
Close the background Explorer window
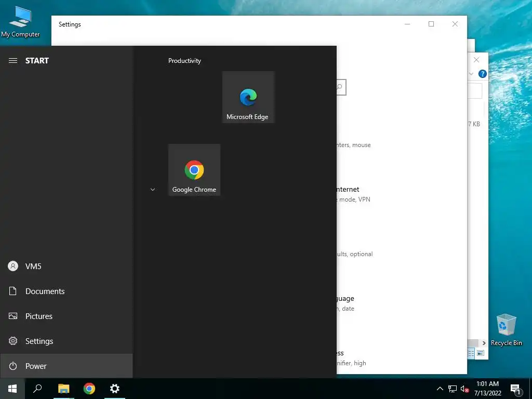(476, 60)
